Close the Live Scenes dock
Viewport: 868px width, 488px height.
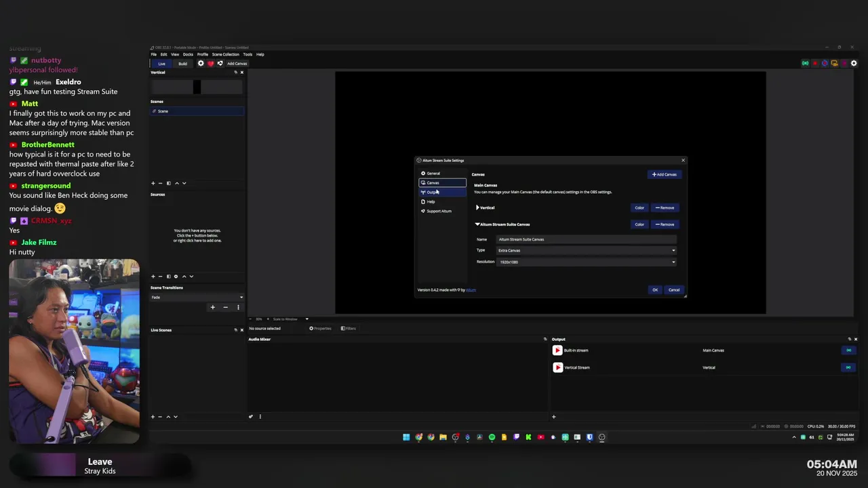(x=242, y=330)
